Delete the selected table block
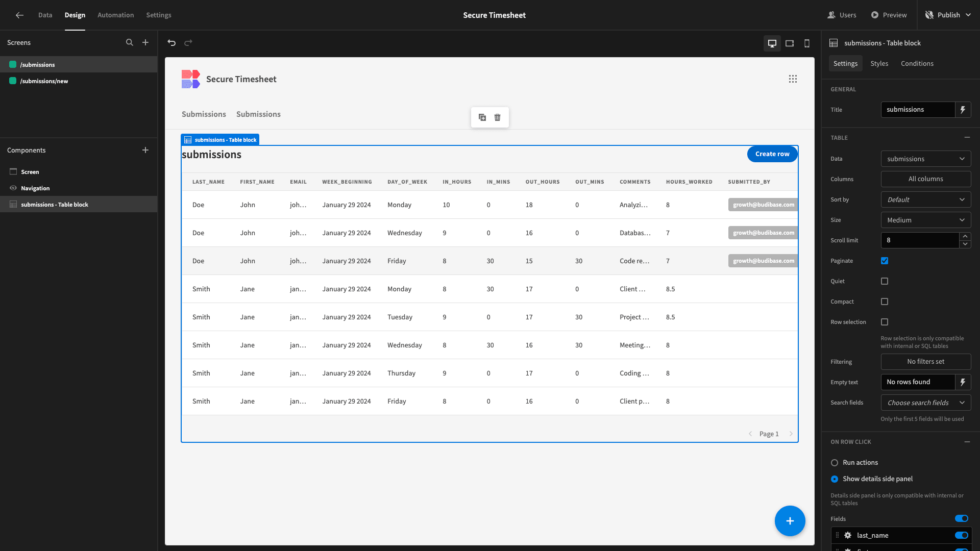 (498, 117)
